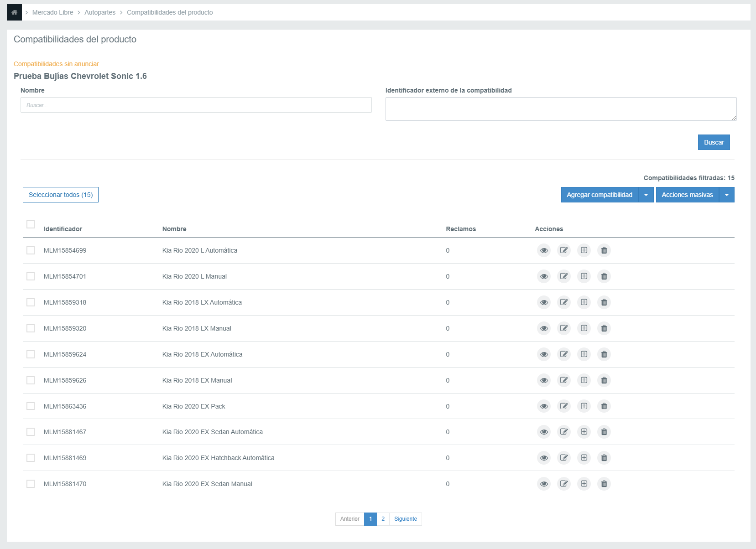Click plus icon for MLM15859626 row
The height and width of the screenshot is (549, 756).
click(x=584, y=380)
